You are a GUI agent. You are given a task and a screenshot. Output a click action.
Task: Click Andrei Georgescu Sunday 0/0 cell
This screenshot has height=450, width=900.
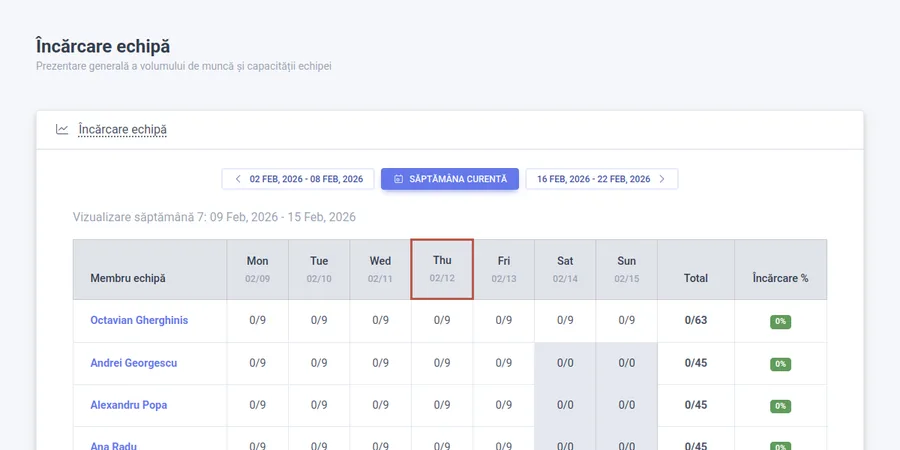[x=627, y=363]
